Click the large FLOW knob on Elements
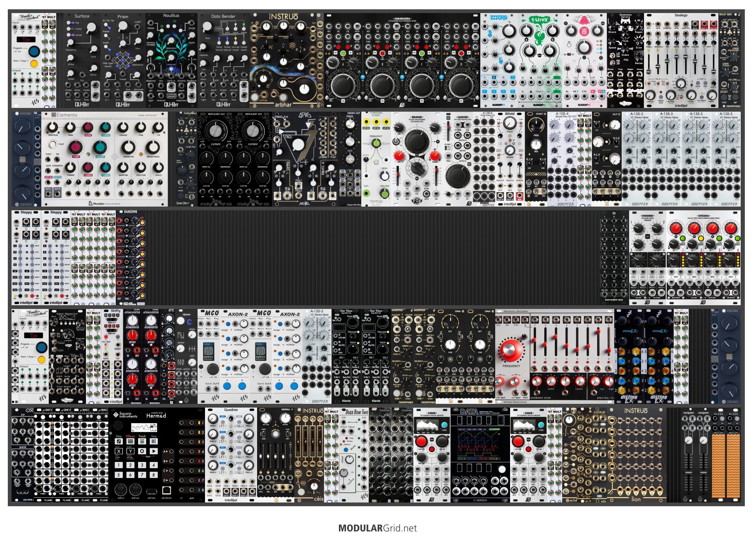Viewport: 756px width, 536px height. click(x=76, y=147)
